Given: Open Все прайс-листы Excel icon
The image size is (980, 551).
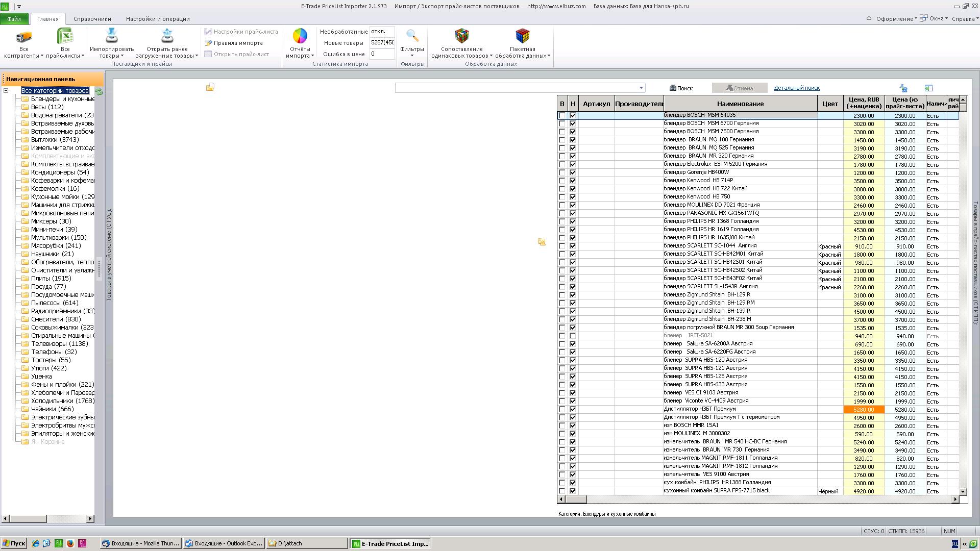Looking at the screenshot, I should coord(65,36).
